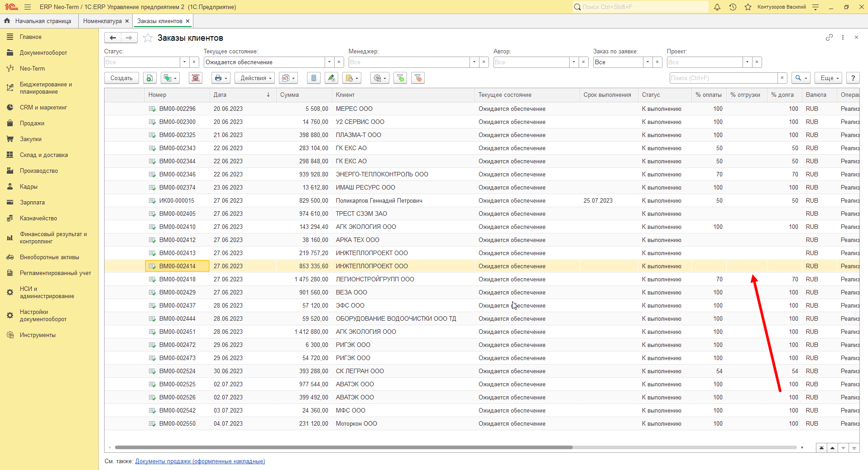868x470 pixels.
Task: Click the global search field Ctrl+Shift+F
Action: pyautogui.click(x=640, y=7)
